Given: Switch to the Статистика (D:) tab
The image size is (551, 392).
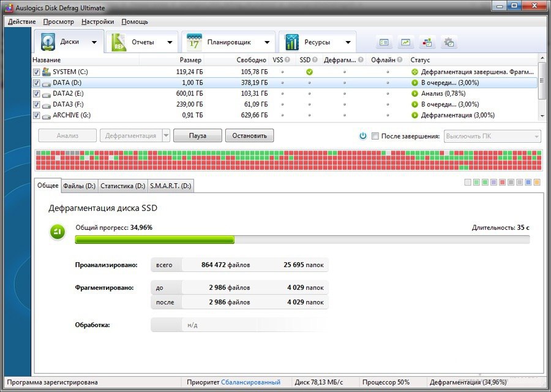Looking at the screenshot, I should pos(122,186).
